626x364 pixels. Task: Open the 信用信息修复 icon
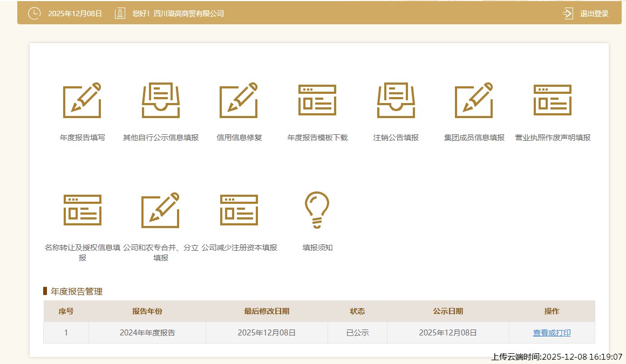click(239, 101)
